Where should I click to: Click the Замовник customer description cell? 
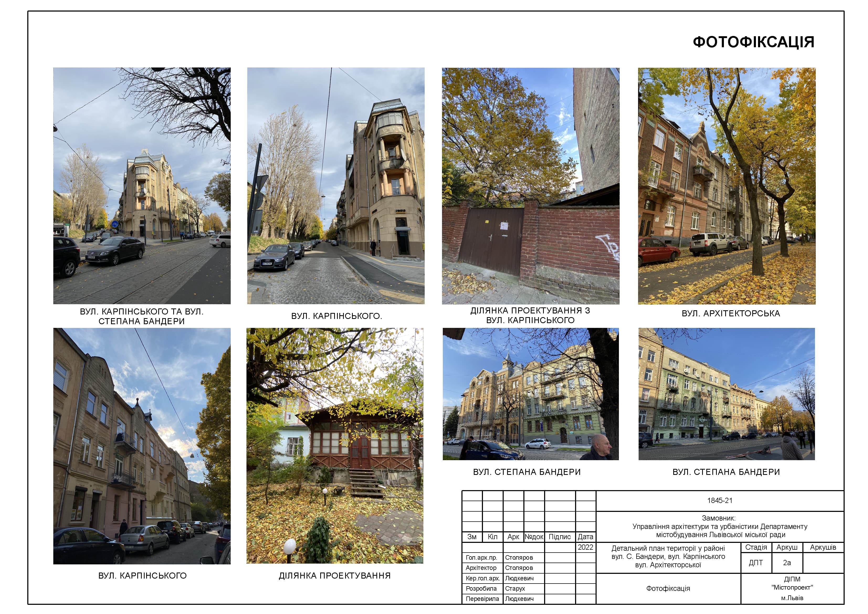[719, 526]
